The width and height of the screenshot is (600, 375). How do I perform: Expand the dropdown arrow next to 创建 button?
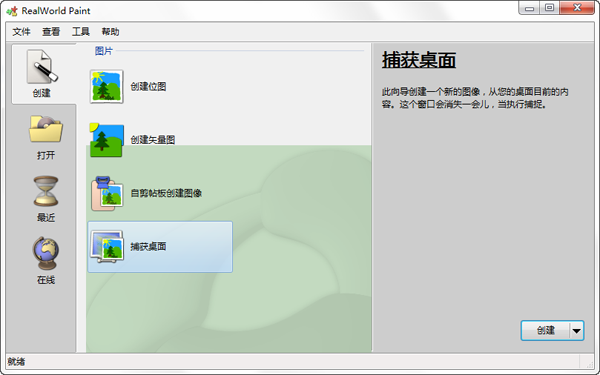tap(577, 330)
